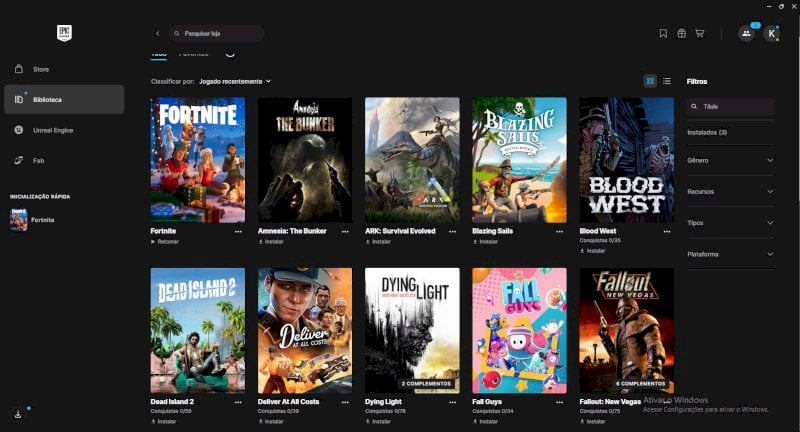Launch Fortnite from quick launch
The width and height of the screenshot is (800, 432).
[x=33, y=220]
